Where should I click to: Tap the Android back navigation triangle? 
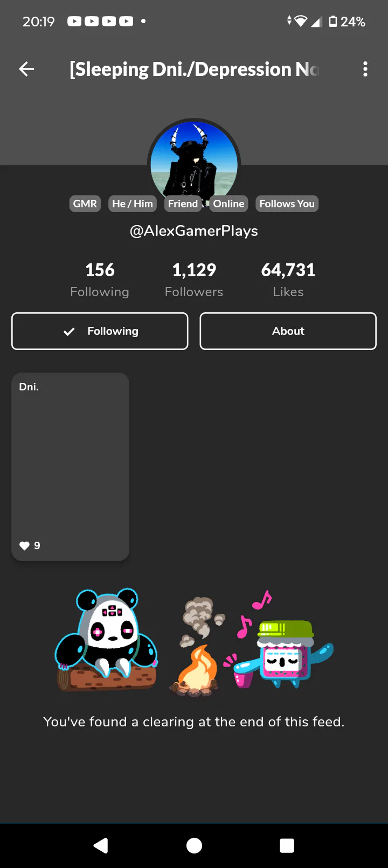click(x=101, y=845)
